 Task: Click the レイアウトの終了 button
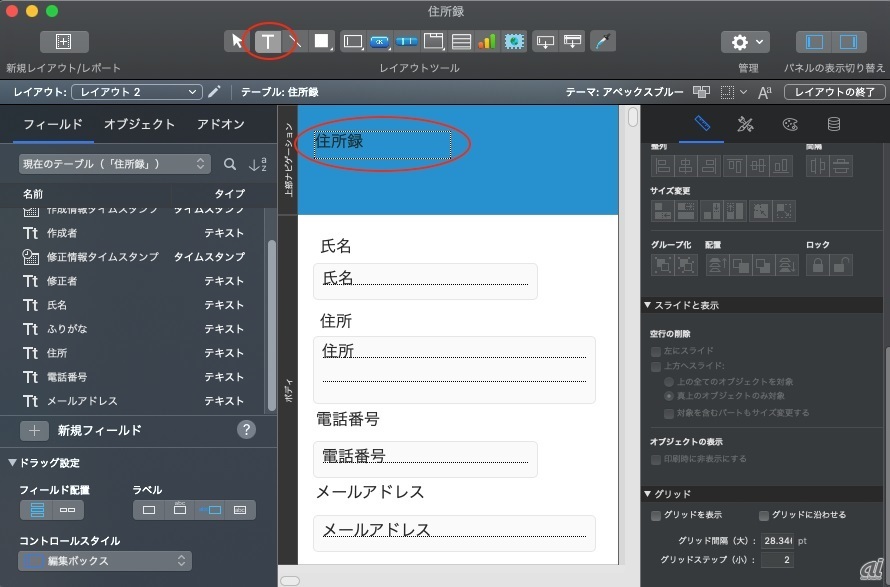[x=834, y=92]
